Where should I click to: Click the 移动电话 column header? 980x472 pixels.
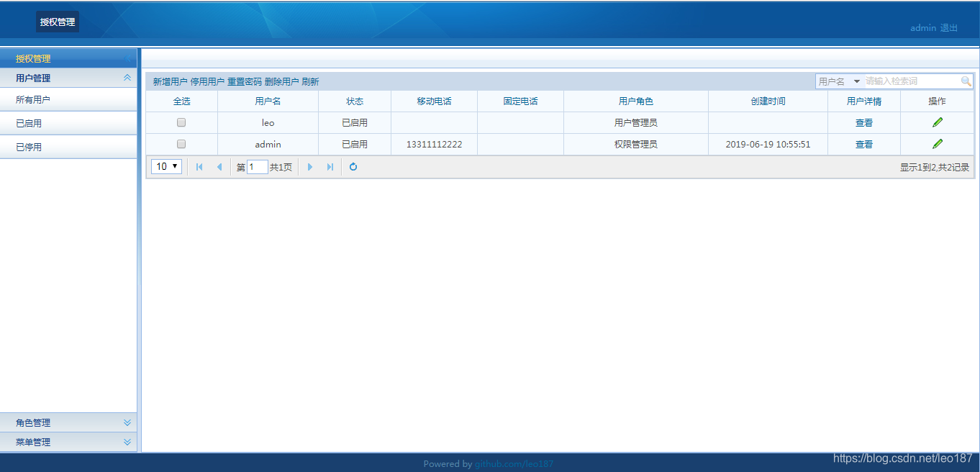434,101
